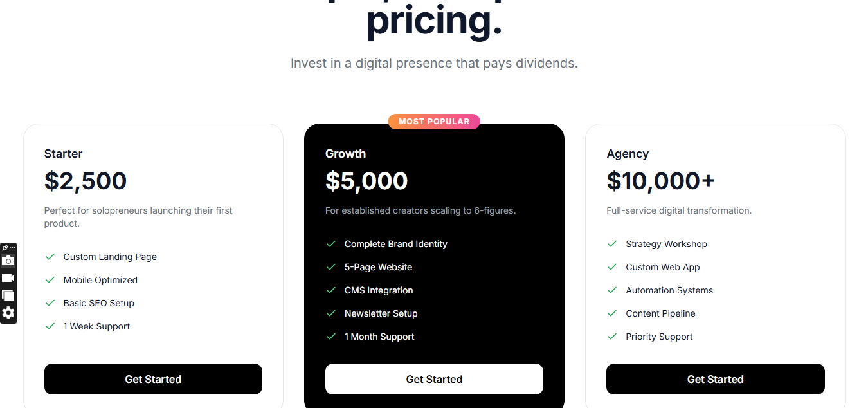Click Get Started on Starter plan
The height and width of the screenshot is (408, 868).
(153, 379)
